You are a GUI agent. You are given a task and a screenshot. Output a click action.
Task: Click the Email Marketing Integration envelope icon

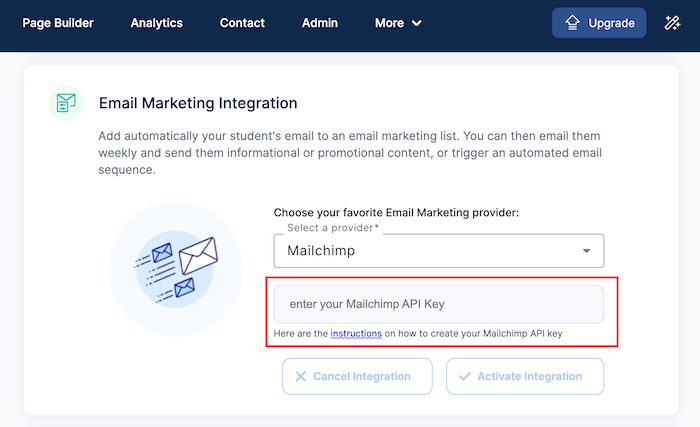click(x=66, y=103)
